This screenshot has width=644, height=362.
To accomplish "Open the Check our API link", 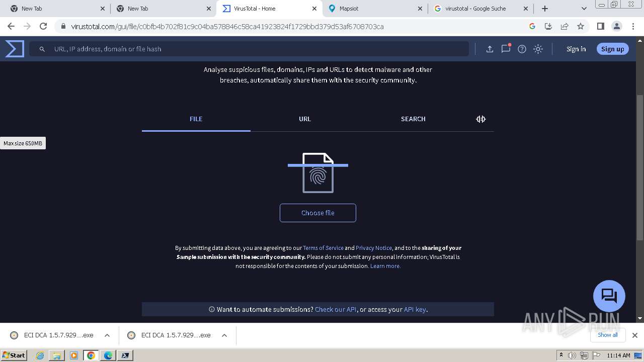I will coord(336,309).
